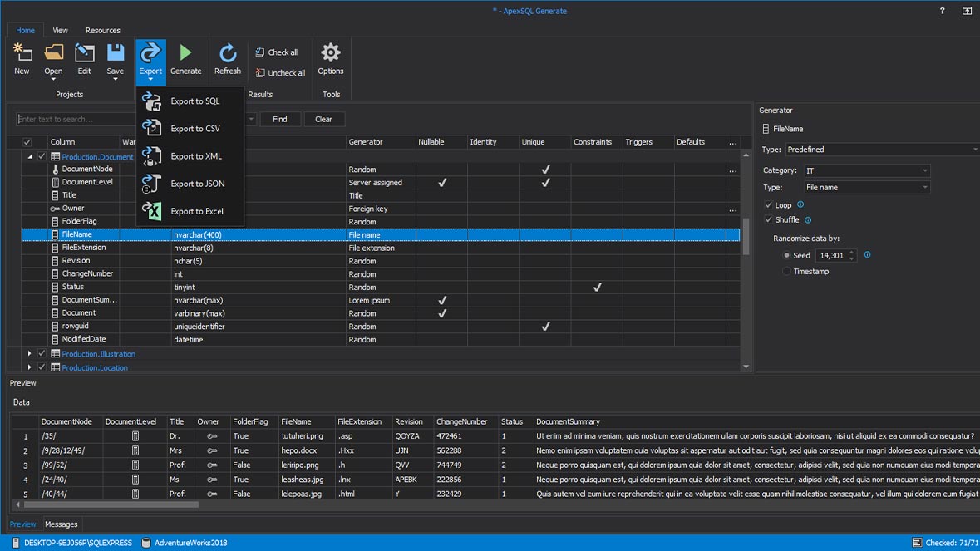Click the preview horizontal scrollbar thumb
The image size is (980, 551).
[111, 504]
